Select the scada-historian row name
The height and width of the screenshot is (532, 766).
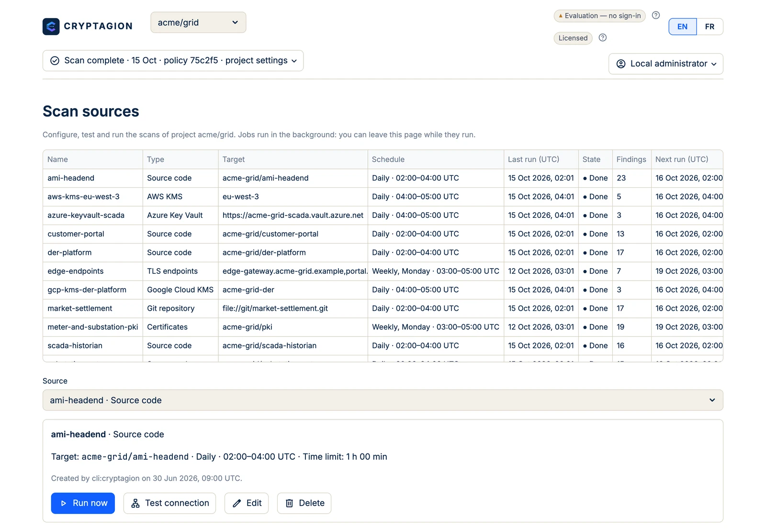[75, 346]
